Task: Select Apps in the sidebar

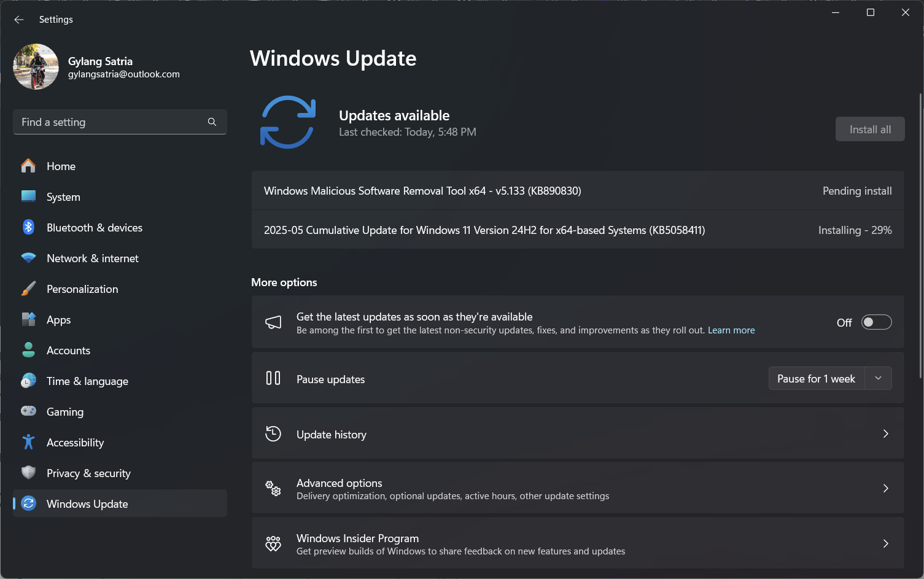Action: pos(120,319)
